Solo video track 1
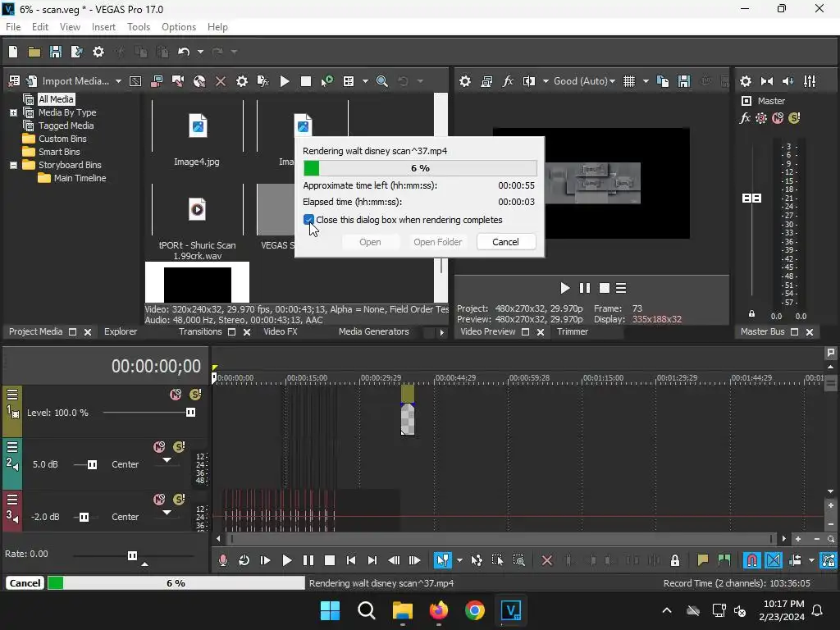Screen dimensions: 840x630 click(195, 395)
